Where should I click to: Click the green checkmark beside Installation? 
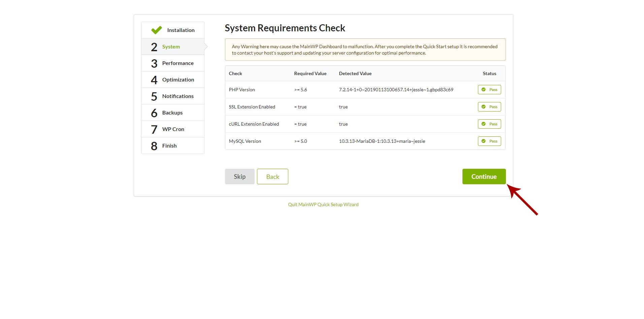tap(156, 30)
